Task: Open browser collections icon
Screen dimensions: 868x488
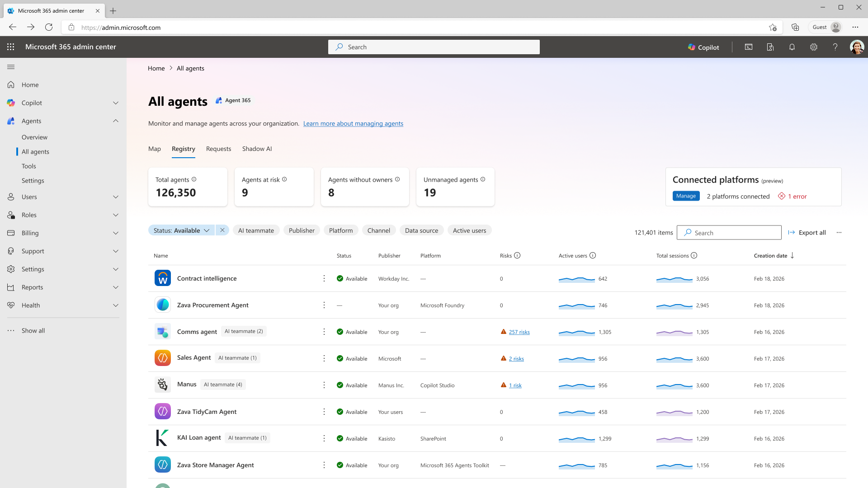Action: [x=795, y=27]
